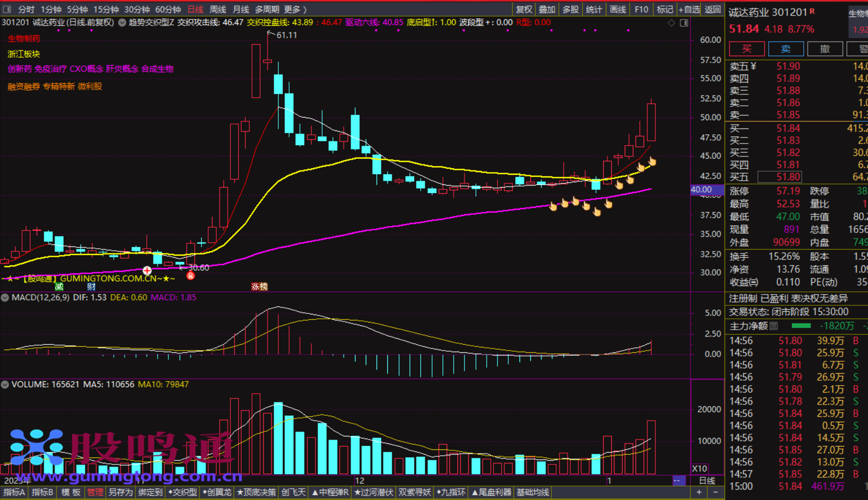Switch to the 周线 weekly chart tab
The width and height of the screenshot is (868, 500).
218,9
